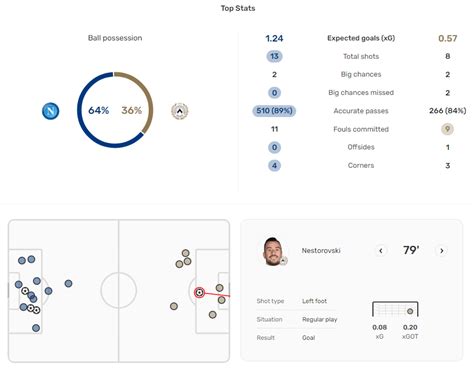Go to the previous shot arrow
The width and height of the screenshot is (474, 370).
[381, 251]
